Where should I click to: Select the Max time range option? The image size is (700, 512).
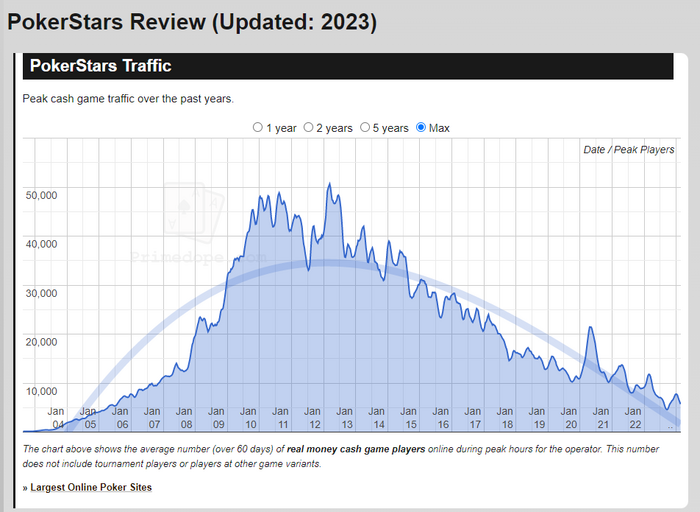(421, 127)
